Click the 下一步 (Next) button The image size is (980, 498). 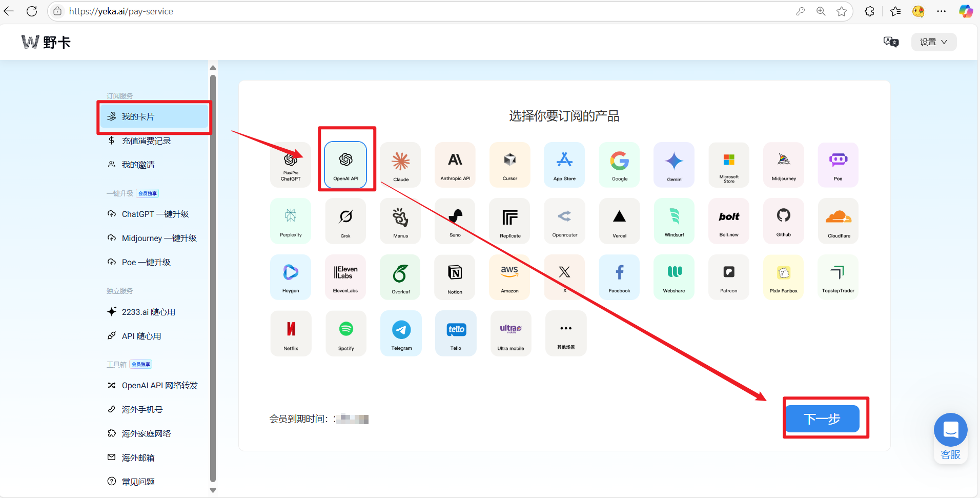click(x=822, y=419)
